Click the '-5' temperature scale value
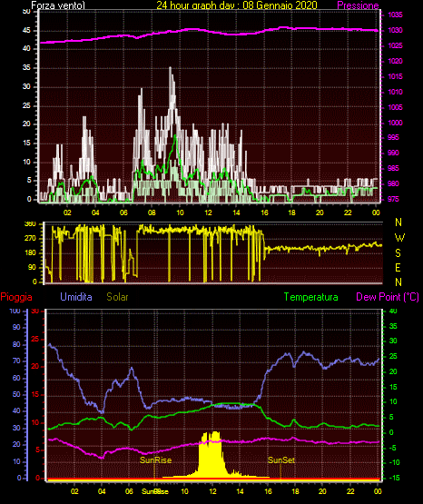The width and height of the screenshot is (423, 504). point(393,448)
